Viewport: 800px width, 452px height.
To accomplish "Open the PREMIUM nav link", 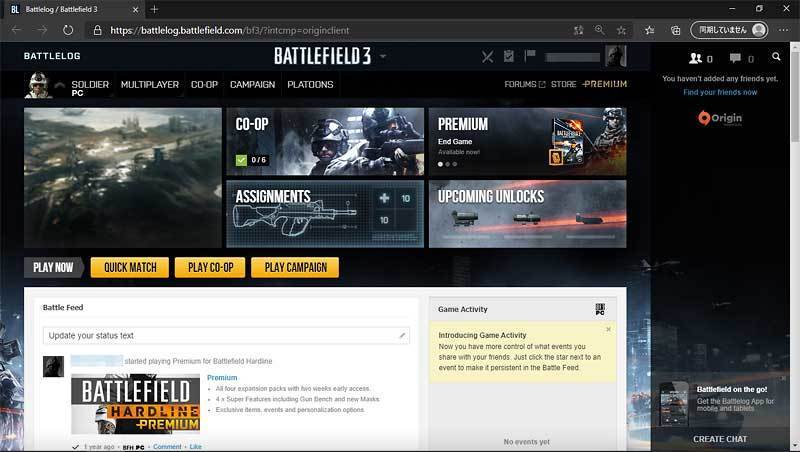I will 605,84.
